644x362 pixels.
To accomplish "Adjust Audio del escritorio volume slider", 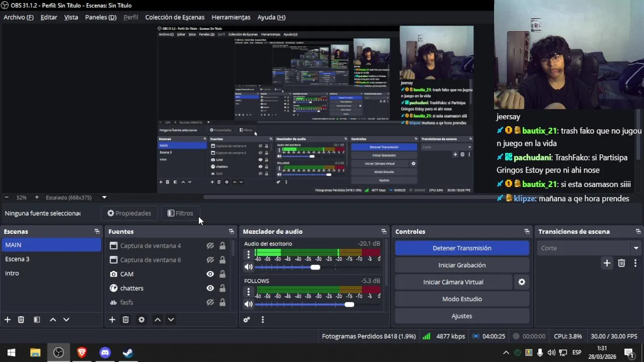I will click(x=315, y=267).
